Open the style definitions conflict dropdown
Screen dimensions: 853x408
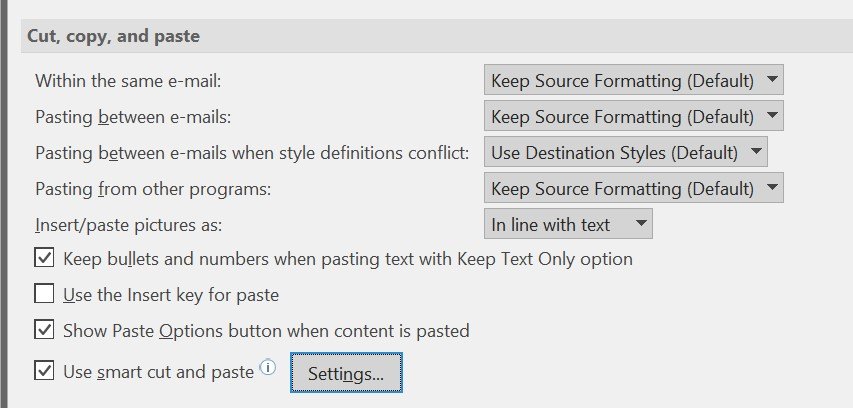[625, 153]
